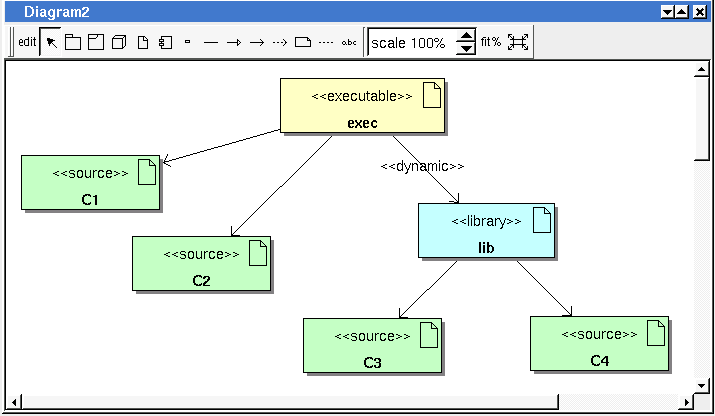715x416 pixels.
Task: Select the C2 source artifact
Action: [x=201, y=263]
